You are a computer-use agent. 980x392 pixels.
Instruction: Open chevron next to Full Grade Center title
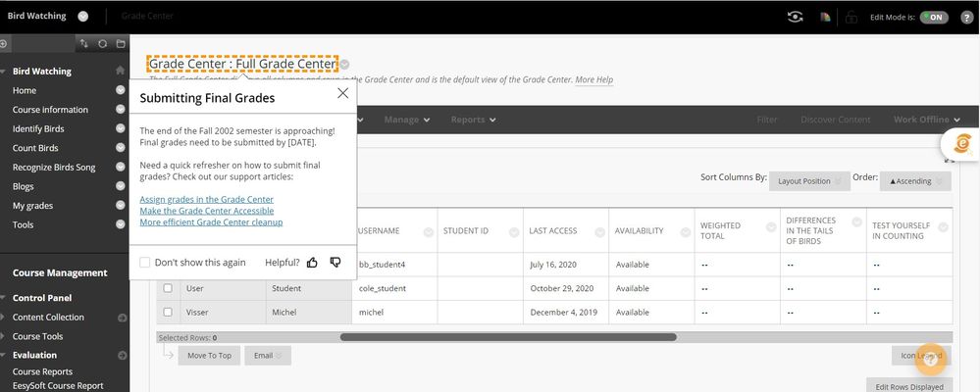pyautogui.click(x=345, y=65)
